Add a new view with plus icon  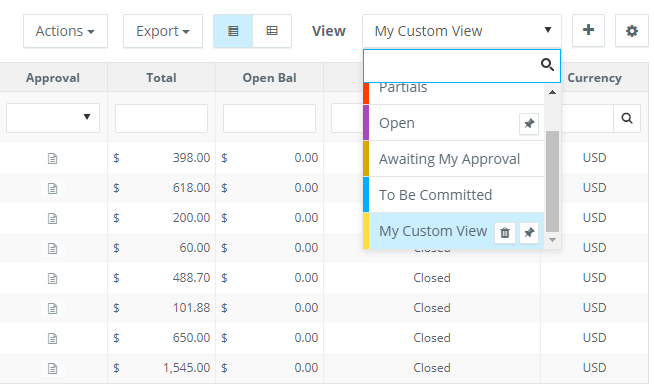(x=589, y=30)
